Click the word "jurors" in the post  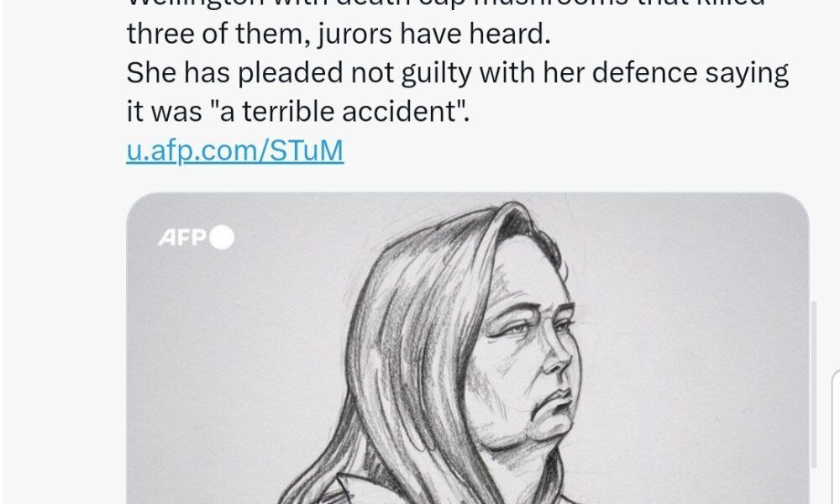[354, 34]
